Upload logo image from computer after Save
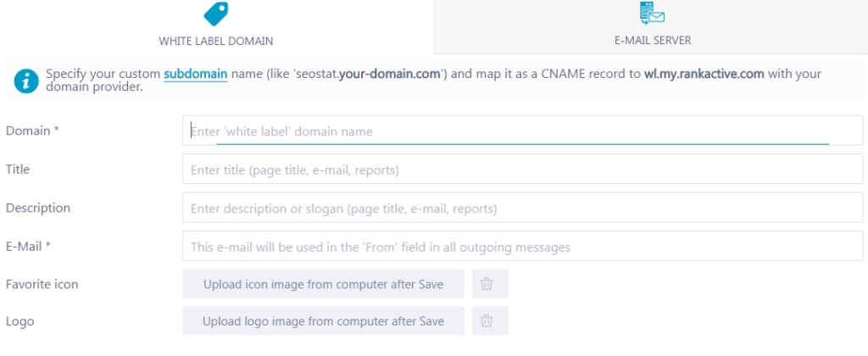868x356 pixels. [323, 320]
